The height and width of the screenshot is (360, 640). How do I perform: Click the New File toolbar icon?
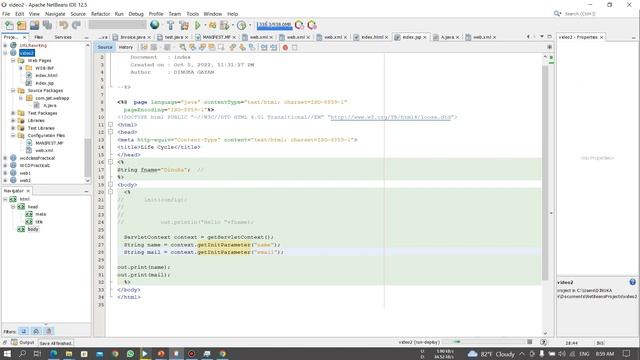pyautogui.click(x=9, y=25)
